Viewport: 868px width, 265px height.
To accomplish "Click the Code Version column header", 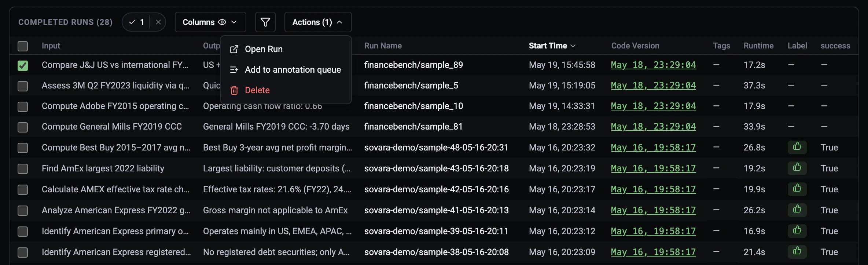I will (635, 46).
